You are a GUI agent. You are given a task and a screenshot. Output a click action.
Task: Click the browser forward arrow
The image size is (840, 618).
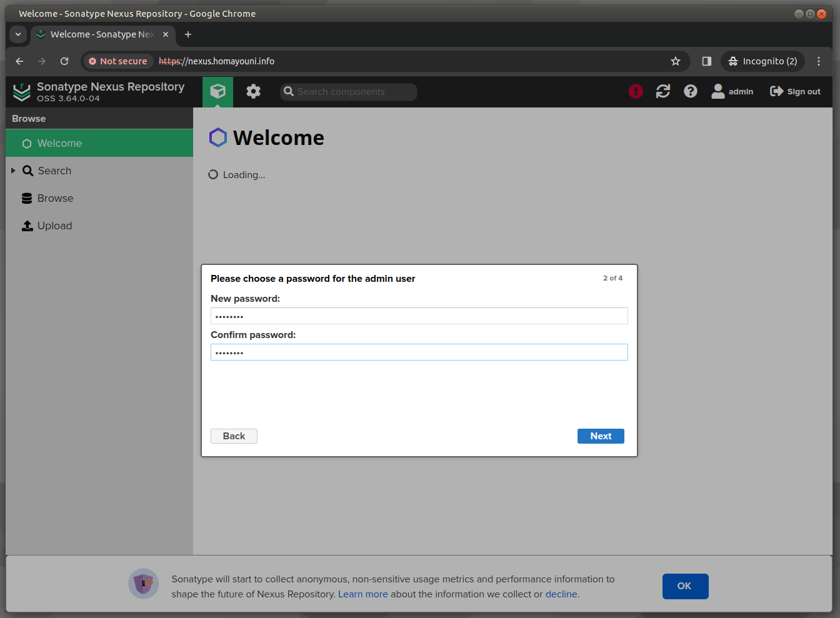pyautogui.click(x=42, y=61)
